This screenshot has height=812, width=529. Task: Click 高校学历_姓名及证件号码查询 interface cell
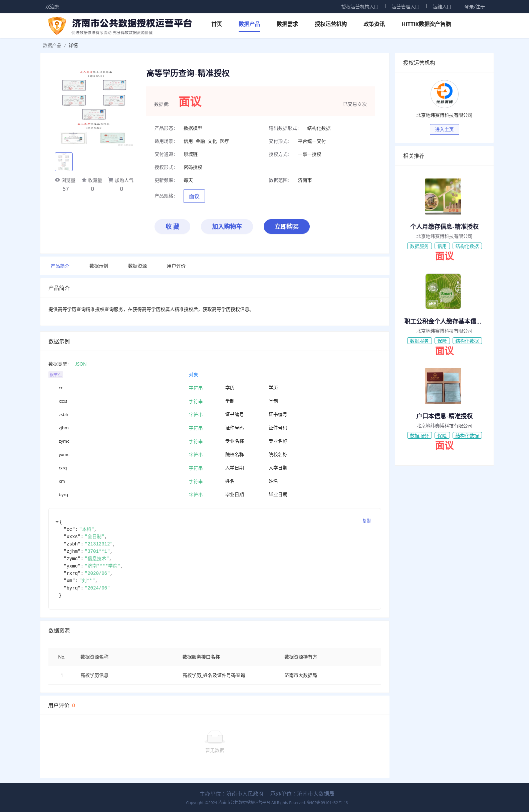pyautogui.click(x=214, y=675)
